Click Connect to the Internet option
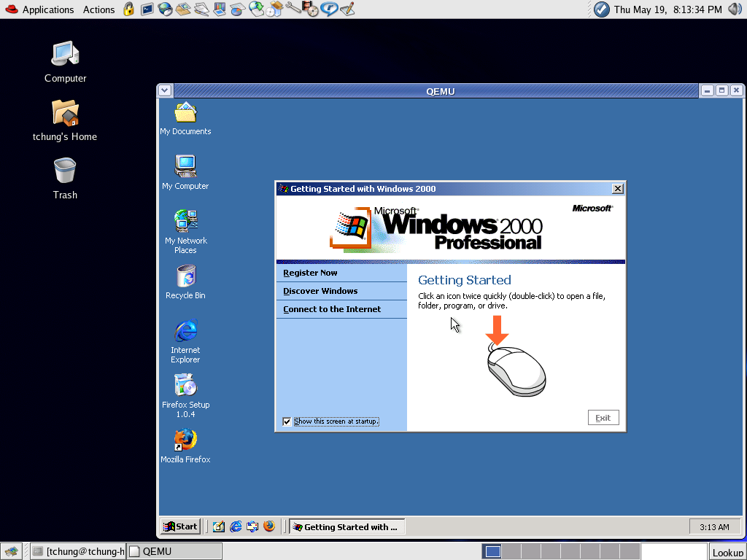Viewport: 747px width, 560px height. pos(332,309)
